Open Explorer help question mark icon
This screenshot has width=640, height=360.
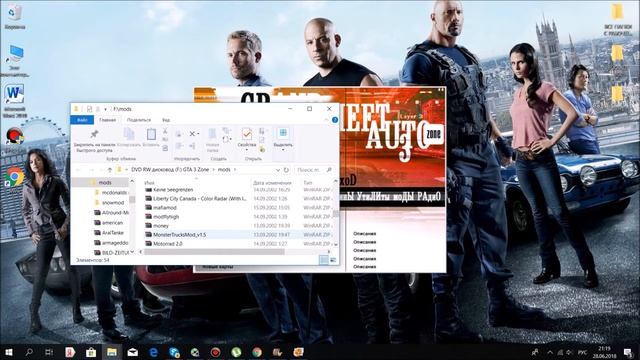click(335, 120)
